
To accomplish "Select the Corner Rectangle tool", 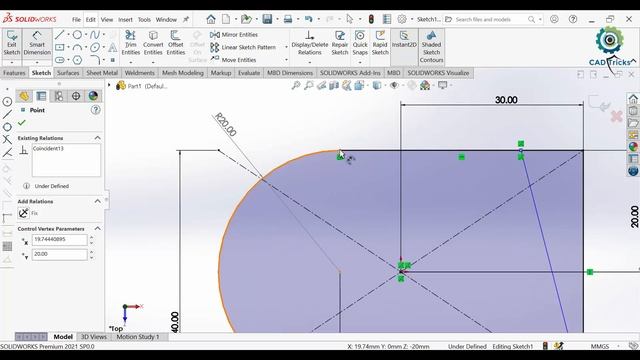I will pos(60,47).
